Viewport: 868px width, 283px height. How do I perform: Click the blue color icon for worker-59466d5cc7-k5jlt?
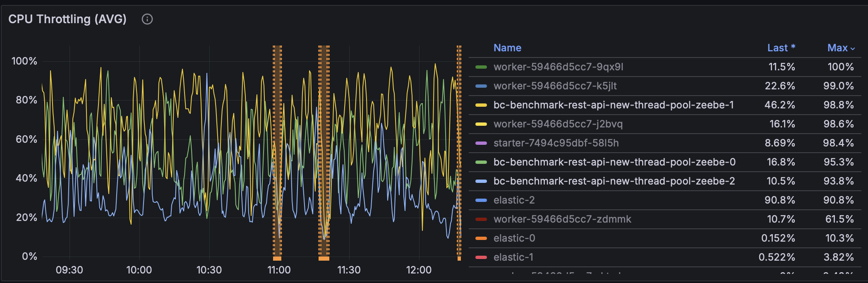(x=481, y=86)
